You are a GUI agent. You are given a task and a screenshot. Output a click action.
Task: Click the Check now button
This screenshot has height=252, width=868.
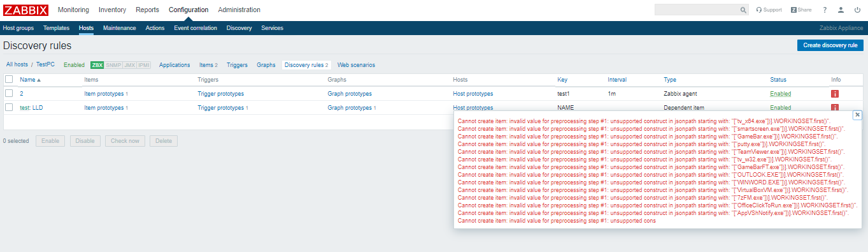[x=125, y=141]
